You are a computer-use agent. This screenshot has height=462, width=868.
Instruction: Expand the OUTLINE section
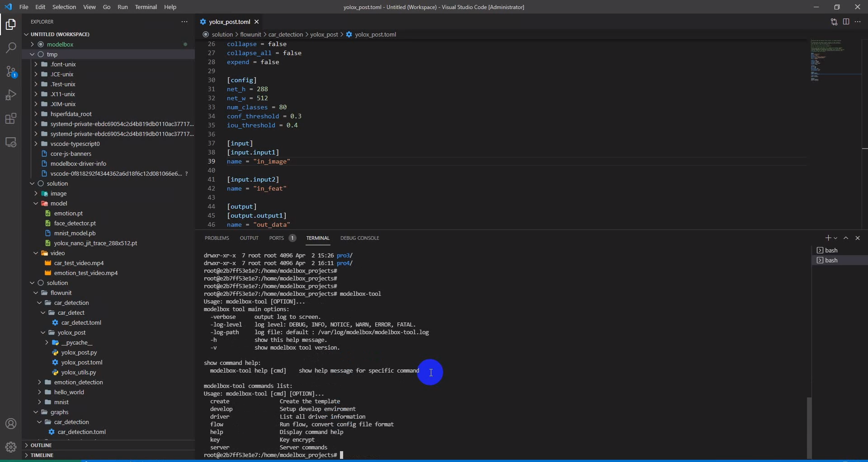tap(41, 445)
